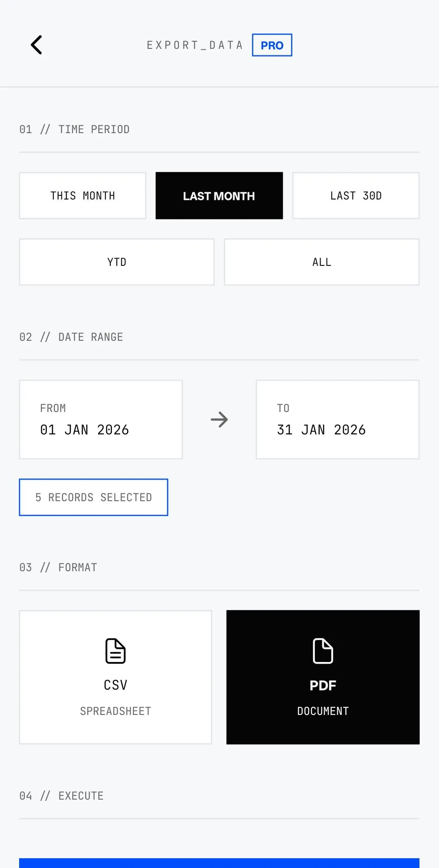Choose the ALL time period
This screenshot has width=439, height=868.
(321, 262)
